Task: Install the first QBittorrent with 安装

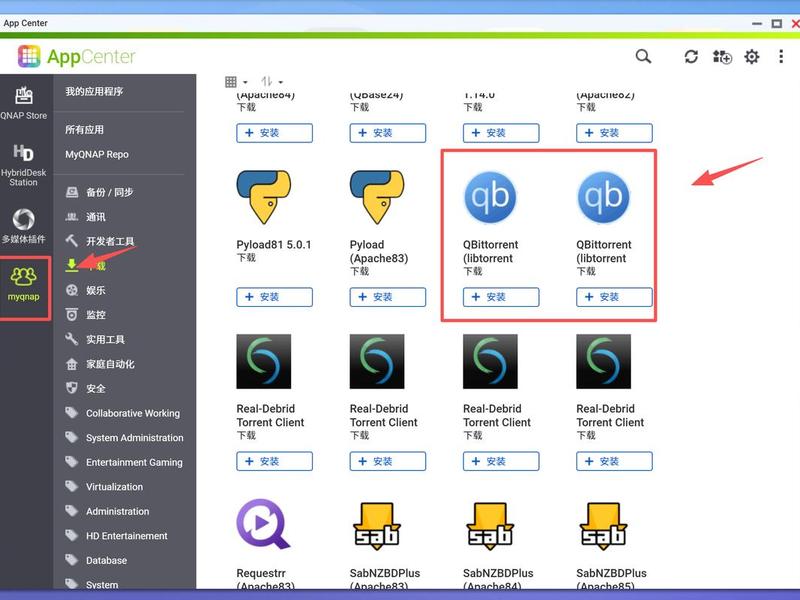Action: (501, 297)
